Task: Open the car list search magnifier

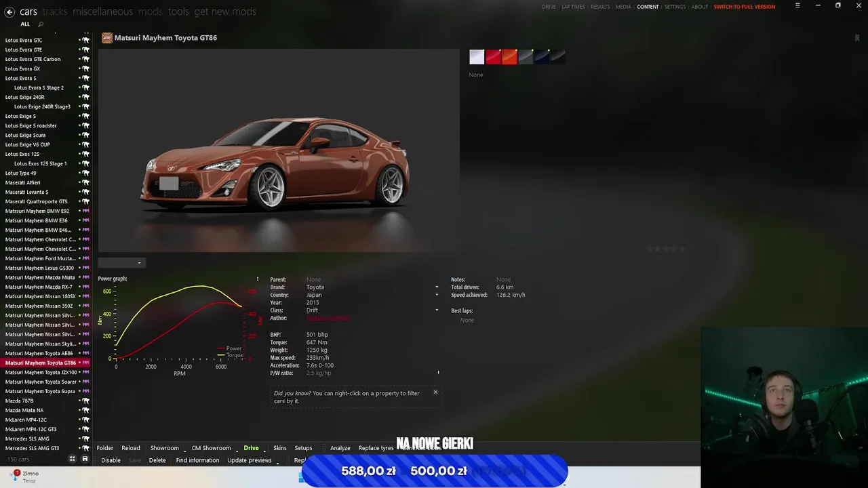Action: click(41, 24)
